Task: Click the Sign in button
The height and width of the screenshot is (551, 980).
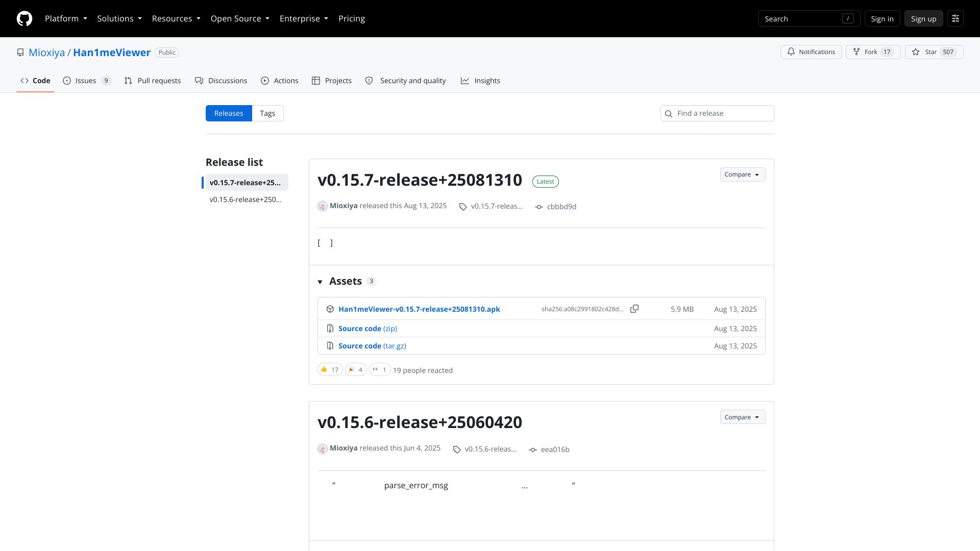Action: (x=882, y=18)
